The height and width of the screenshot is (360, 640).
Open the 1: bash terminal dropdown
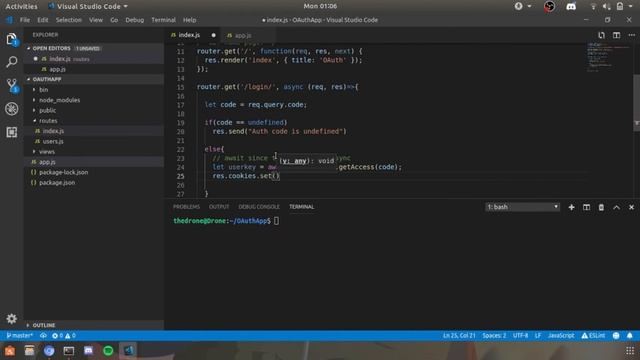click(x=522, y=207)
